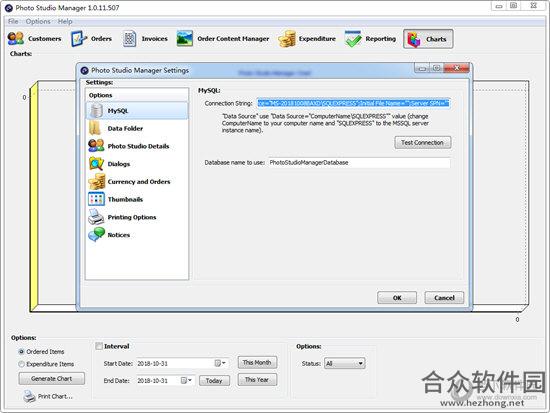Select the Photo Studio Details label

[x=138, y=146]
